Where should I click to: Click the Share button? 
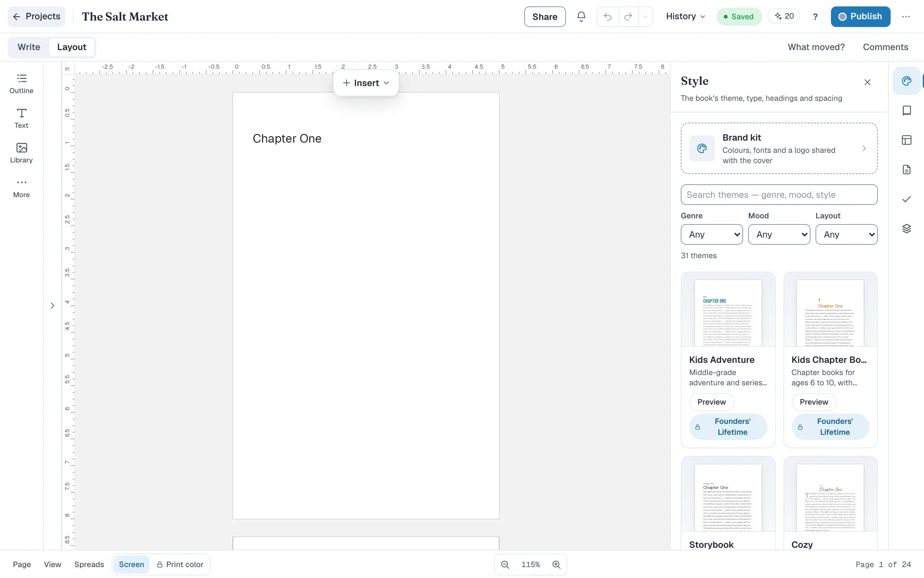point(545,16)
